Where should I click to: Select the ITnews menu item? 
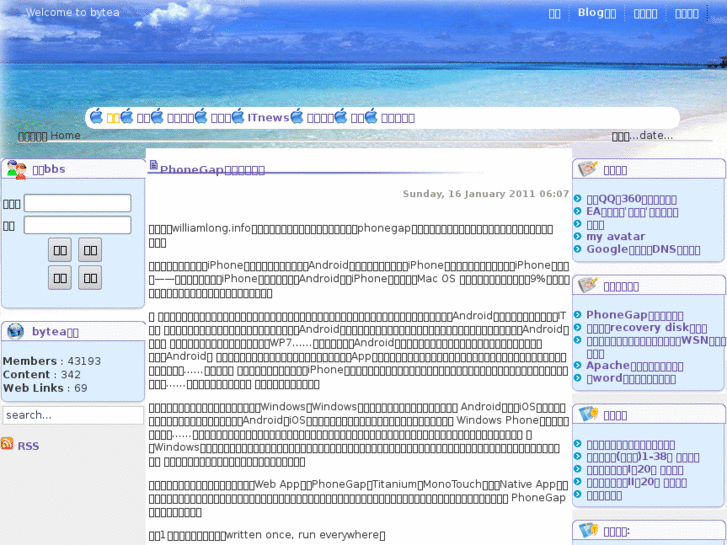[268, 118]
